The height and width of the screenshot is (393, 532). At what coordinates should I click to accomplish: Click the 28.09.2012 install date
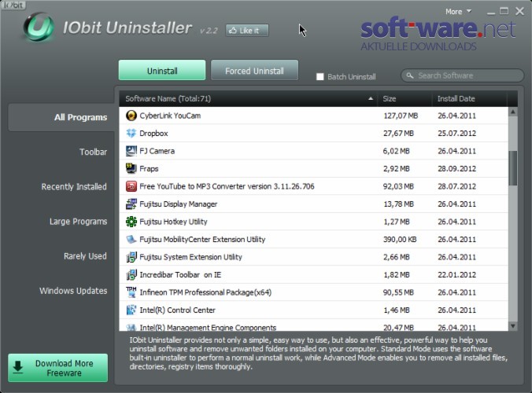point(456,168)
